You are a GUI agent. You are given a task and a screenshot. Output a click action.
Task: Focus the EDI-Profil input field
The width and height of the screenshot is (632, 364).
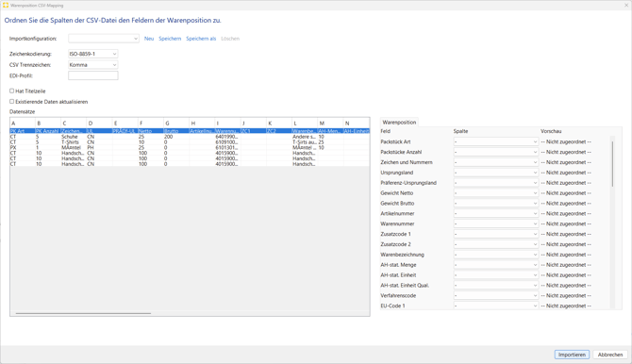coord(93,75)
